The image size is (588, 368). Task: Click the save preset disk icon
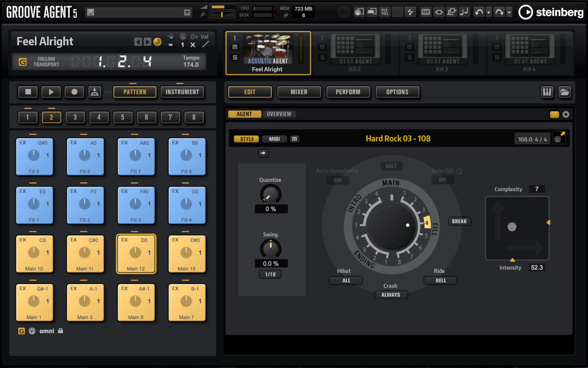(91, 12)
